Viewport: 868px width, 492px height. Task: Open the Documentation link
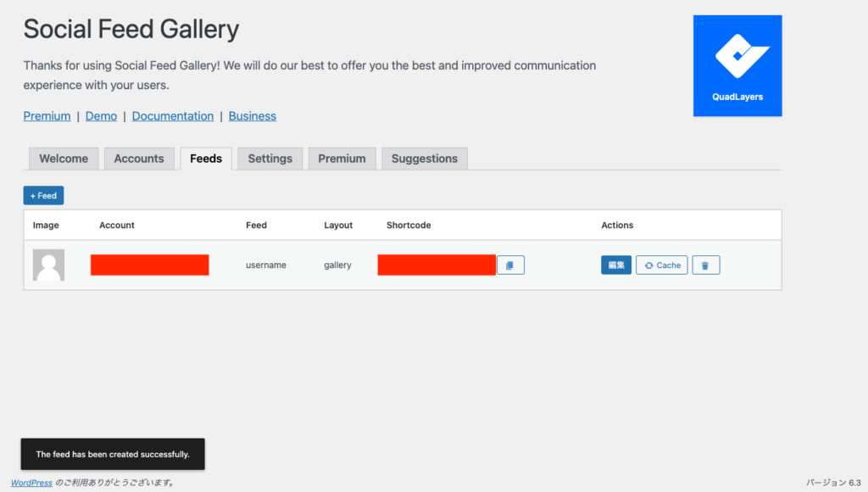(x=173, y=116)
